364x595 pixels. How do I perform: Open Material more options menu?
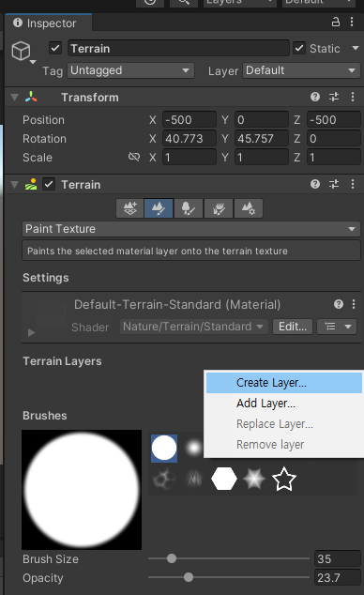pyautogui.click(x=354, y=304)
